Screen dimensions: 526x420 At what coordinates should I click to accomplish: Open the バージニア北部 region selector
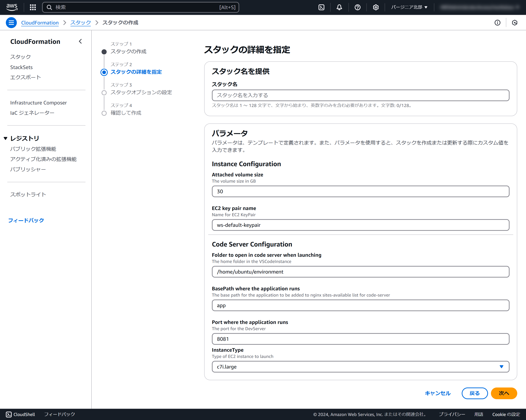tap(409, 7)
